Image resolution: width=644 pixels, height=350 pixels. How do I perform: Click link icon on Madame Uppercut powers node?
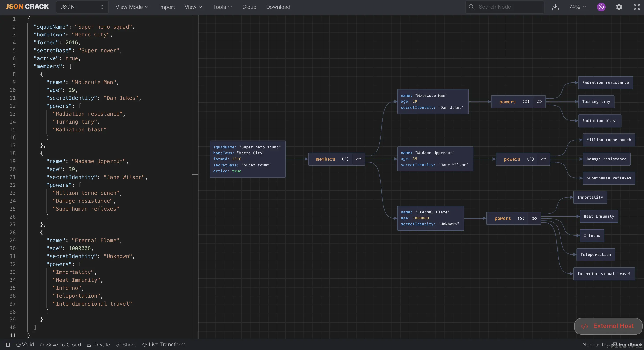point(544,159)
